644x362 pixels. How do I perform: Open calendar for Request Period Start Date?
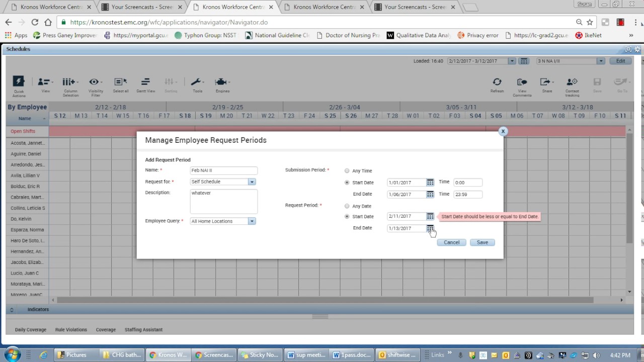pos(430,216)
